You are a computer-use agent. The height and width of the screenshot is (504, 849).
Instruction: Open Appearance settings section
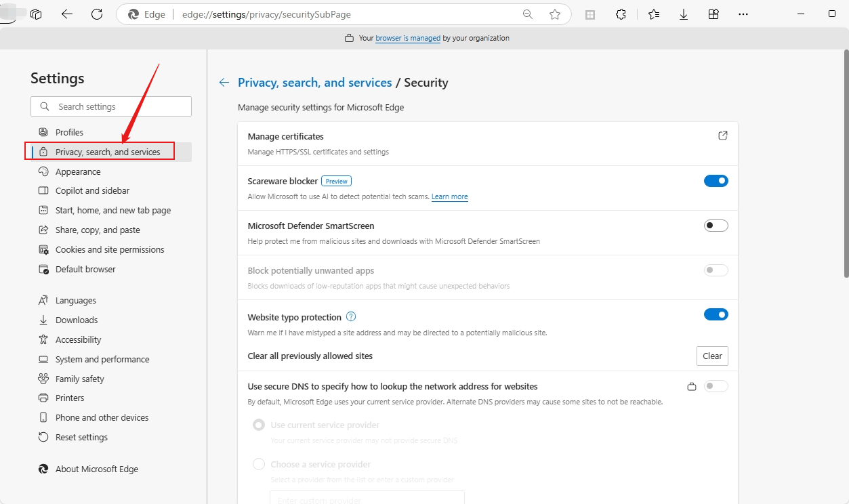(111, 171)
